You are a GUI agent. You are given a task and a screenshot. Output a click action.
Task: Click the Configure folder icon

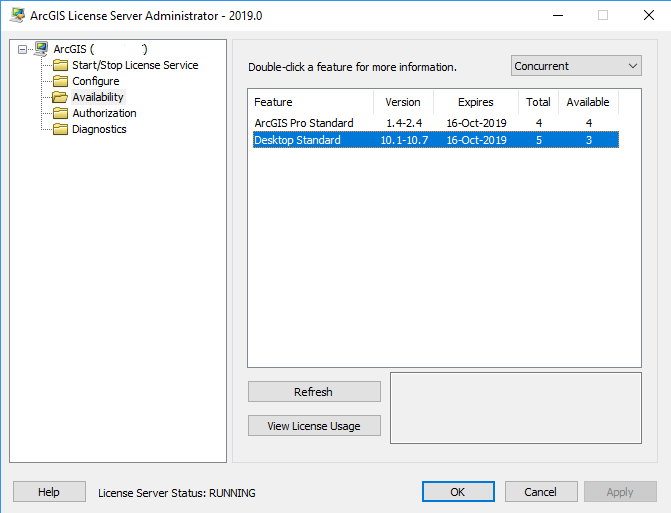60,81
